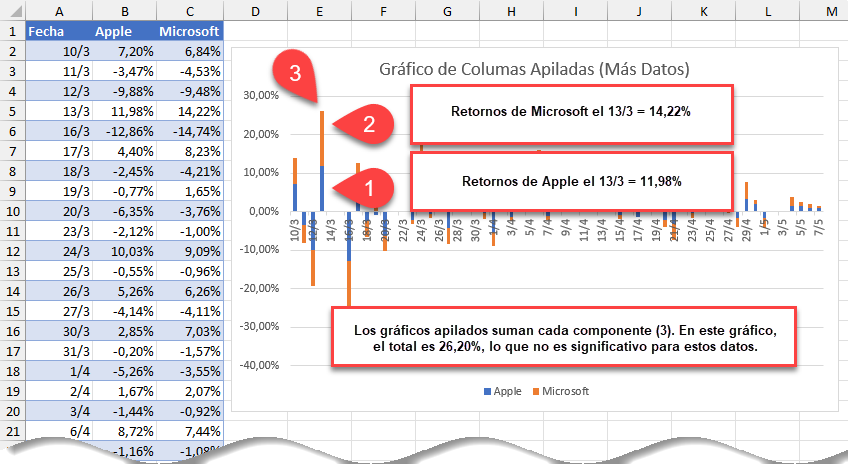
Task: Click column J header
Action: [639, 11]
